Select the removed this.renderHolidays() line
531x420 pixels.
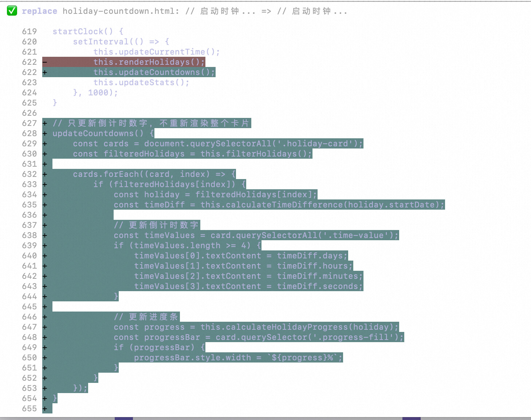point(149,62)
